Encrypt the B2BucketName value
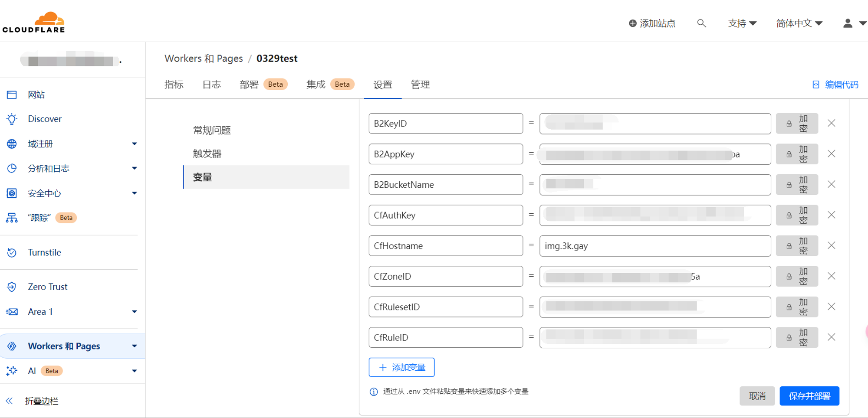The image size is (868, 418). coord(797,185)
